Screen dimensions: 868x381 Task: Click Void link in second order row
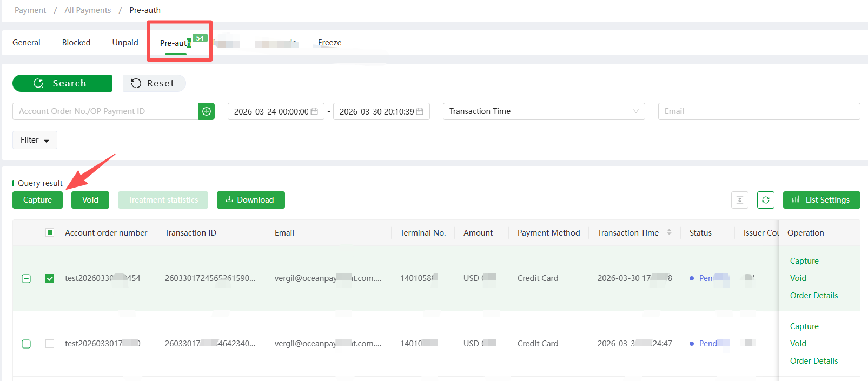click(798, 344)
